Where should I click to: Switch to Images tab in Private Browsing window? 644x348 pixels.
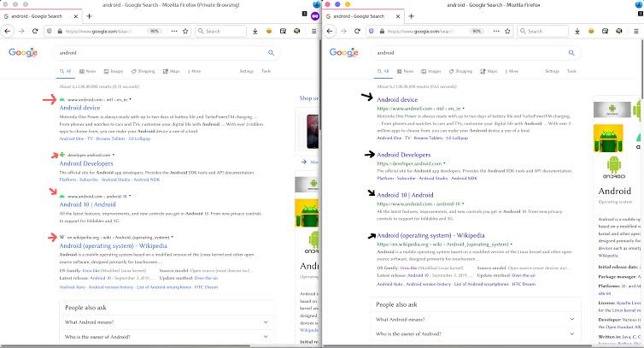pyautogui.click(x=114, y=71)
